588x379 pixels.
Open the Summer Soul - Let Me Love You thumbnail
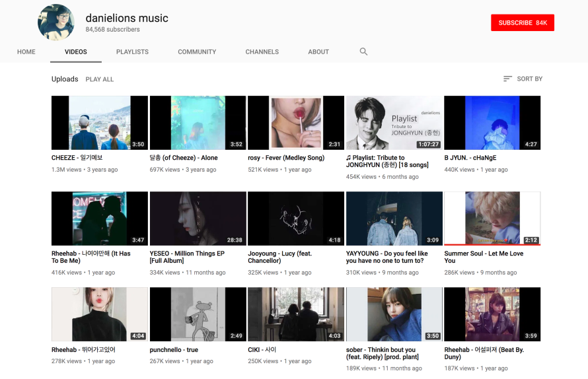click(492, 219)
